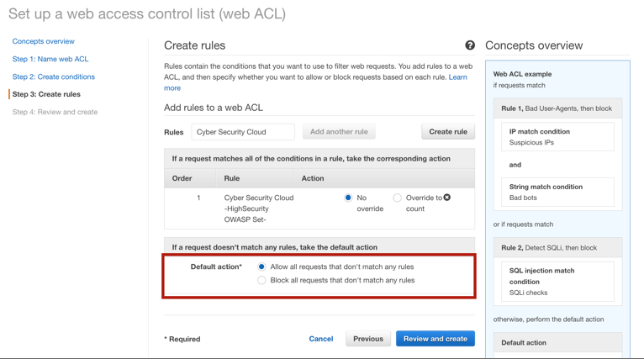
Task: Click Step 4: Review and create
Action: [55, 112]
